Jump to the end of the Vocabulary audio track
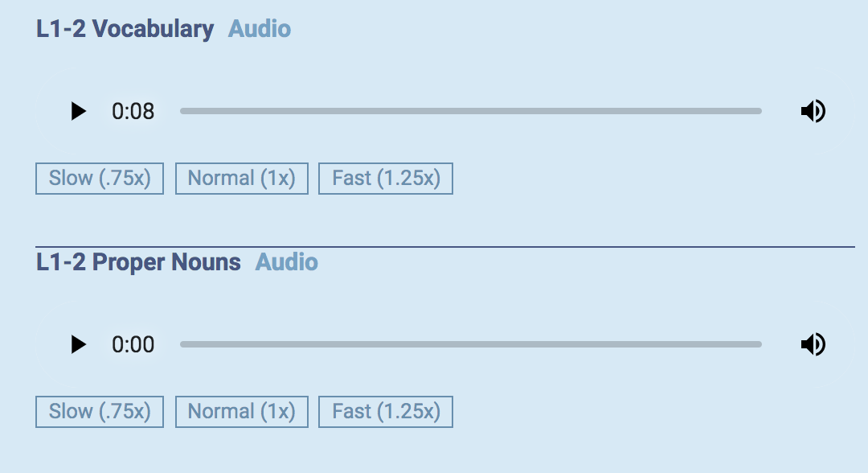 (x=759, y=111)
